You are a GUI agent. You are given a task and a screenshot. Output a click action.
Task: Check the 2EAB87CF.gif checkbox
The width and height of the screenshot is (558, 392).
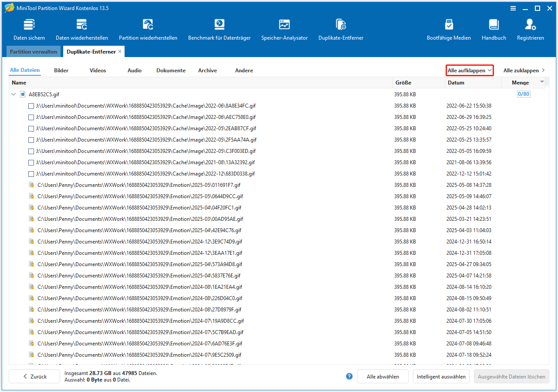pyautogui.click(x=31, y=128)
